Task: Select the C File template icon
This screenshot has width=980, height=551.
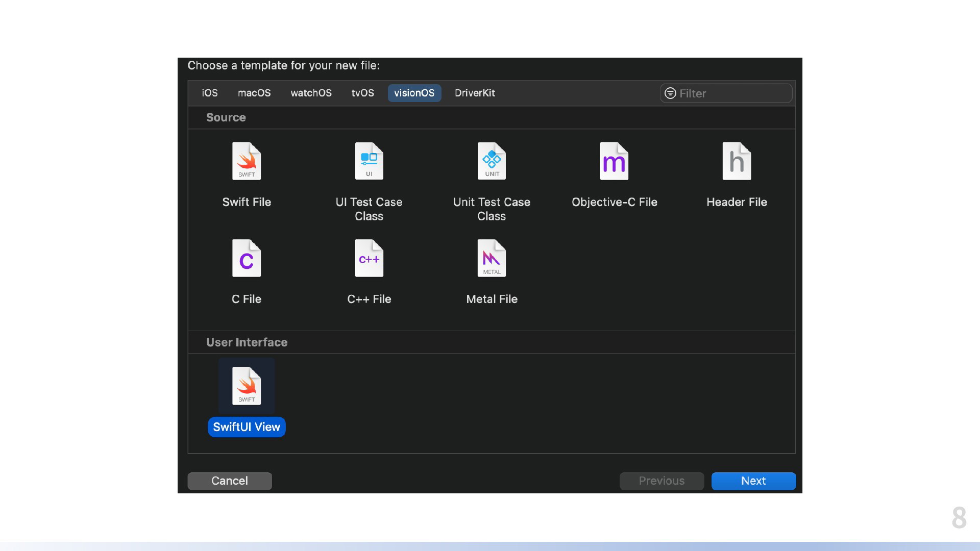Action: (x=247, y=258)
